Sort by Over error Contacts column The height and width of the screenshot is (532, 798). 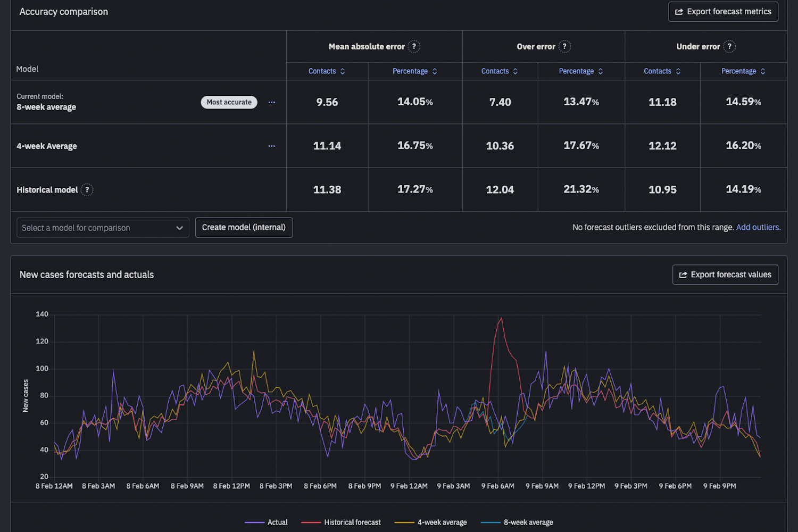tap(500, 71)
